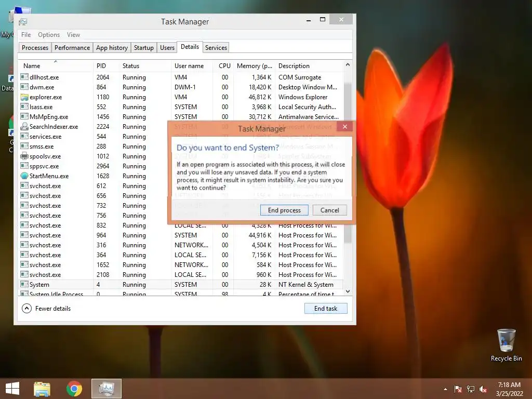
Task: Show hidden tray icons arrow
Action: [x=445, y=389]
